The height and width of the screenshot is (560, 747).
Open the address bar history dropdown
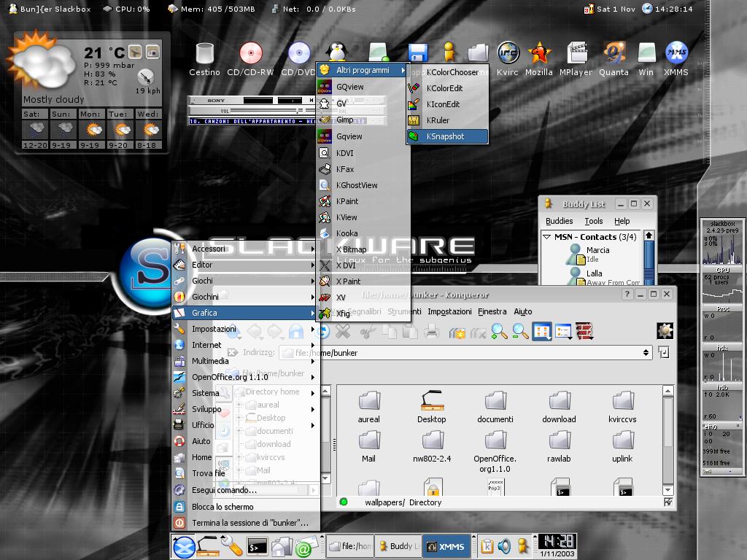tap(646, 352)
